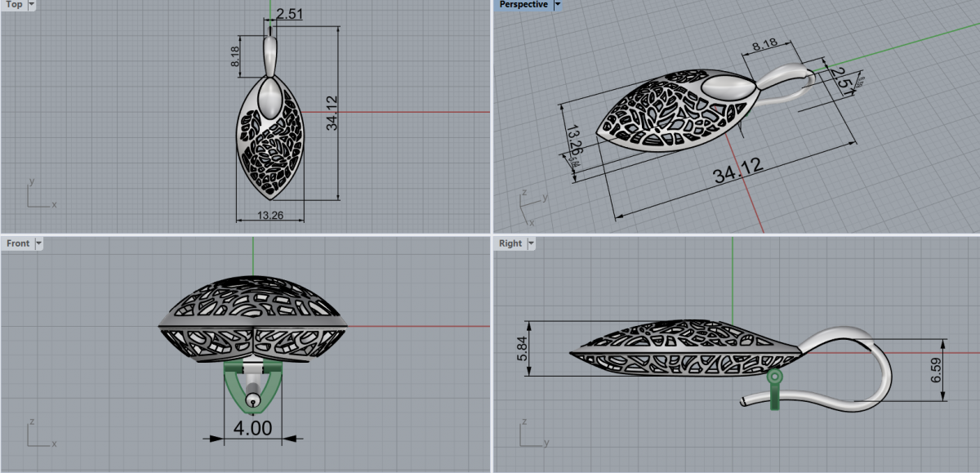Click the Right viewport menu arrow
The width and height of the screenshot is (980, 473).
pos(531,243)
